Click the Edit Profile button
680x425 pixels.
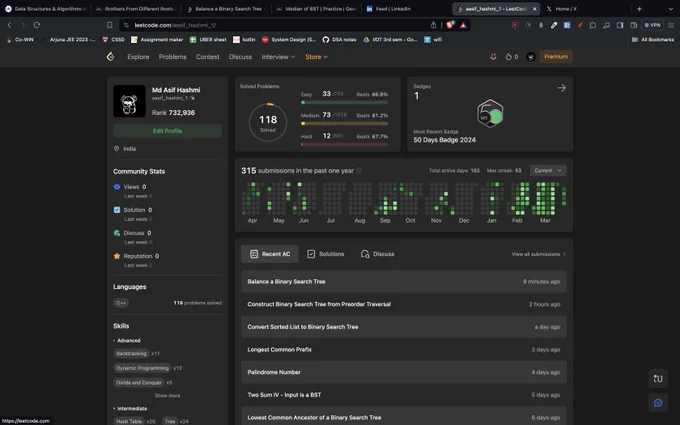tap(167, 131)
